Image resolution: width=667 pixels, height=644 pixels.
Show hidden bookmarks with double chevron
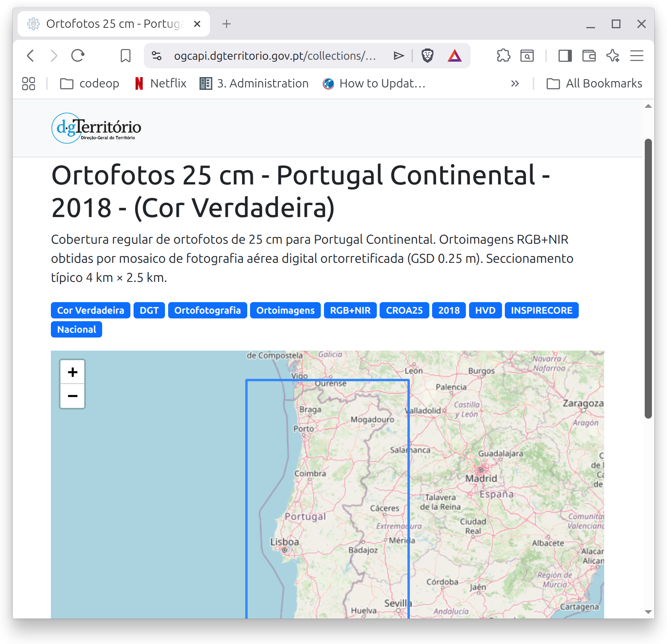(x=515, y=83)
